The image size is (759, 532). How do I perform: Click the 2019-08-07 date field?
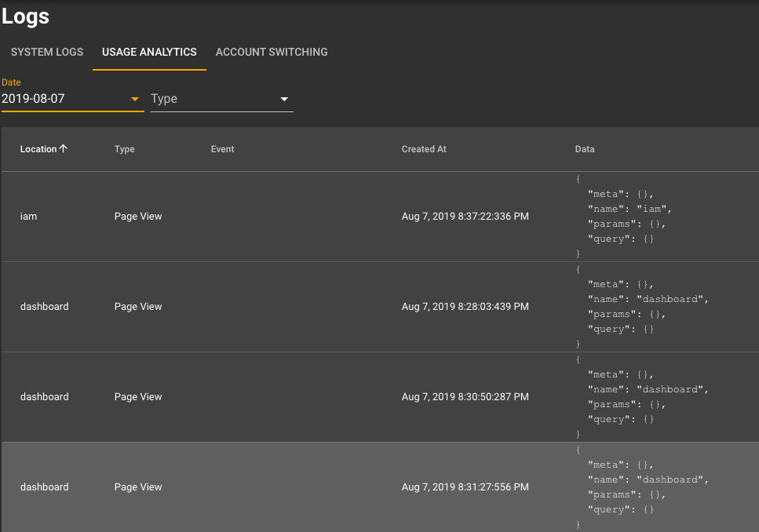[x=73, y=99]
